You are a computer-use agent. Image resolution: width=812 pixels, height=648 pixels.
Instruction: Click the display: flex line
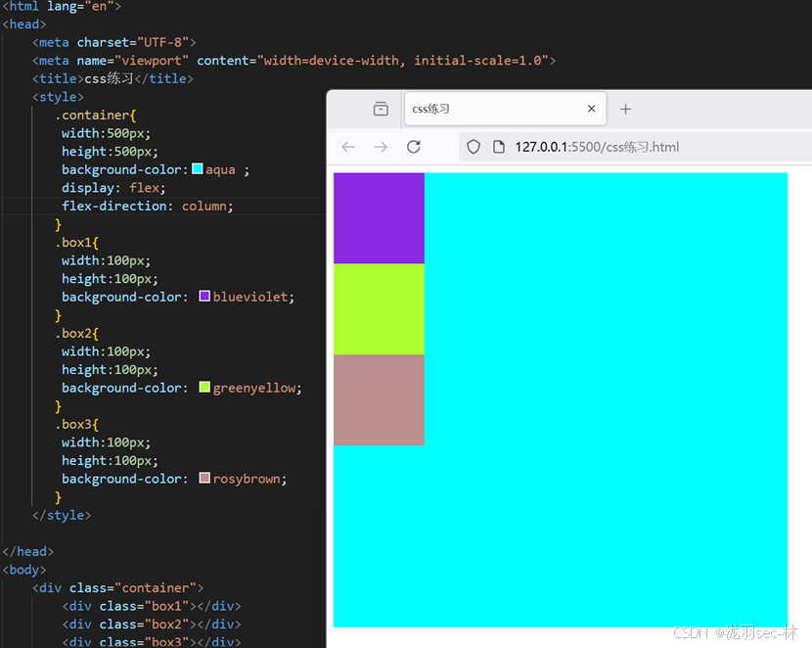[113, 188]
